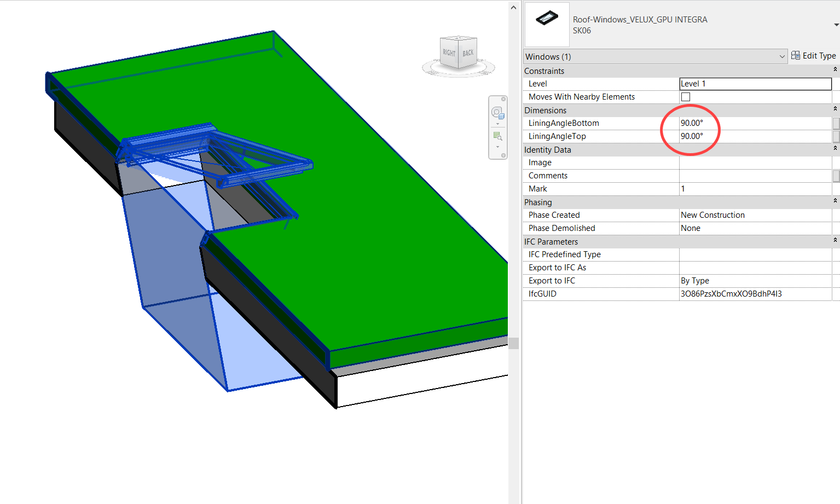Image resolution: width=840 pixels, height=504 pixels.
Task: Open the Zoom tool dropdown arrow
Action: pos(498,147)
